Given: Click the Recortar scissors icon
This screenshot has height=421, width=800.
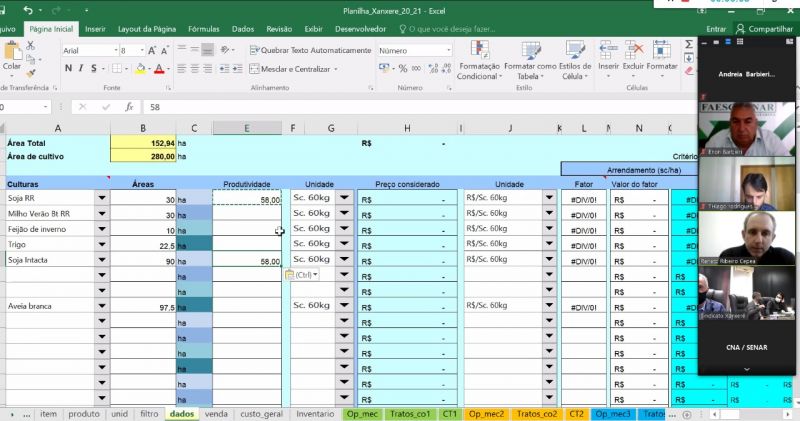Looking at the screenshot, I should click(31, 45).
